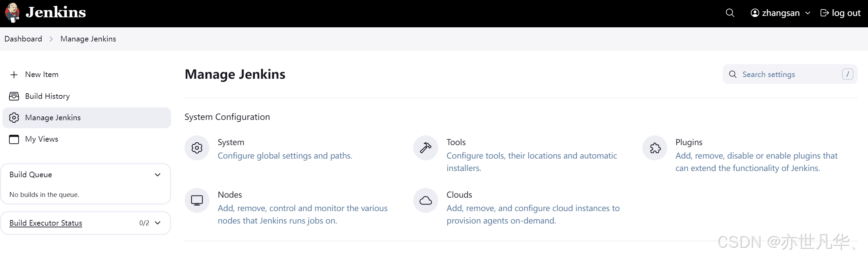Open the Plugins configuration title
This screenshot has width=868, height=256.
[x=689, y=142]
